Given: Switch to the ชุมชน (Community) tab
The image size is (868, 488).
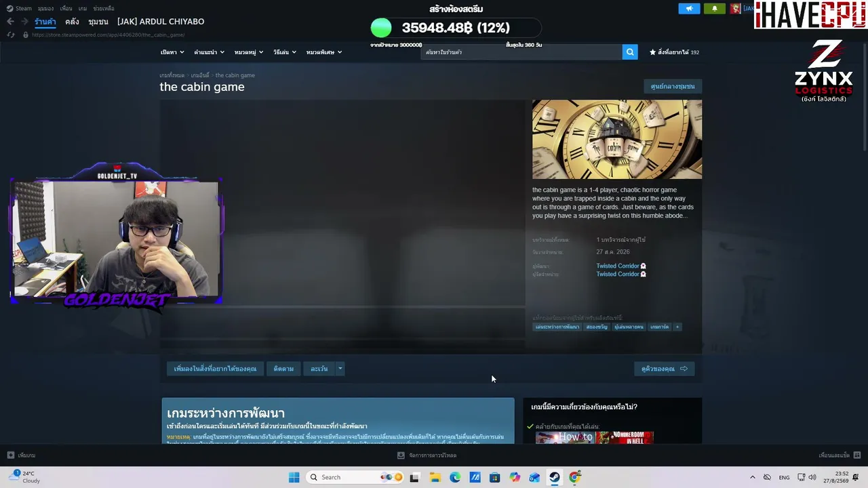Looking at the screenshot, I should pyautogui.click(x=98, y=22).
